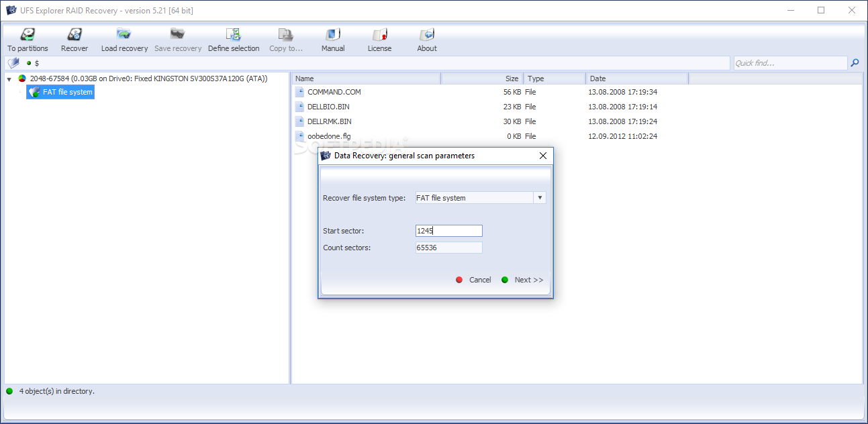Open the About toolbar icon

tap(427, 40)
